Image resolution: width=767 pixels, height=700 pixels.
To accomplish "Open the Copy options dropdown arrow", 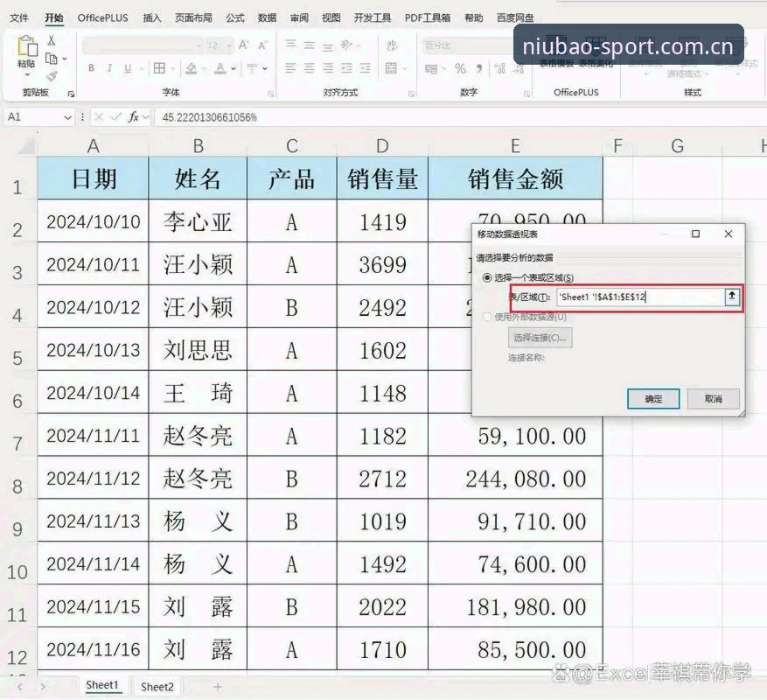I will [x=64, y=59].
